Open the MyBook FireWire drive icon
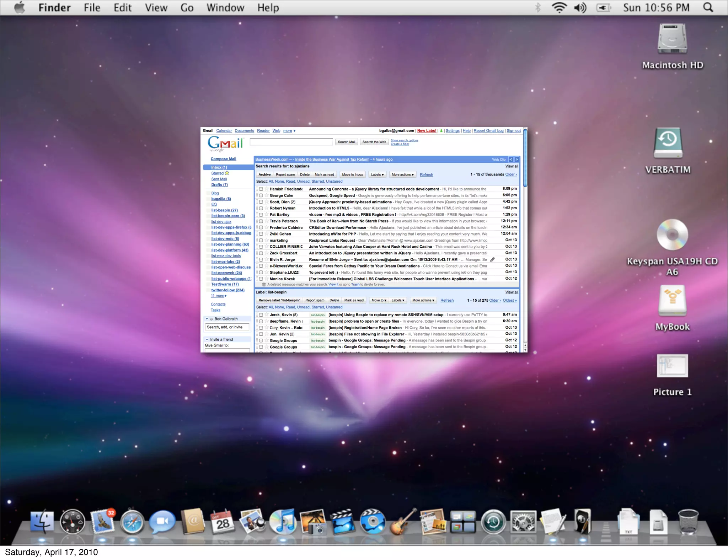The width and height of the screenshot is (728, 560). [672, 301]
